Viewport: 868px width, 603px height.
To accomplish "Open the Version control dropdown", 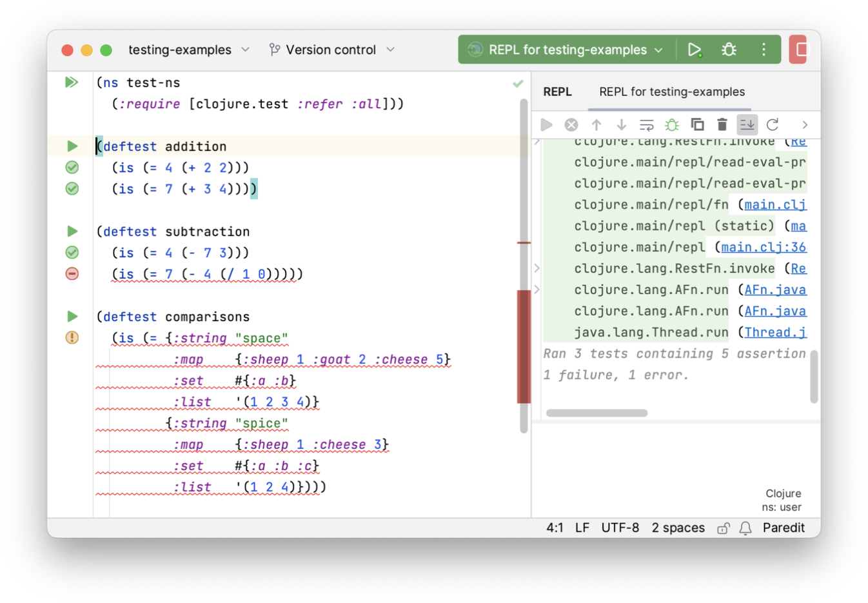I will [x=331, y=50].
